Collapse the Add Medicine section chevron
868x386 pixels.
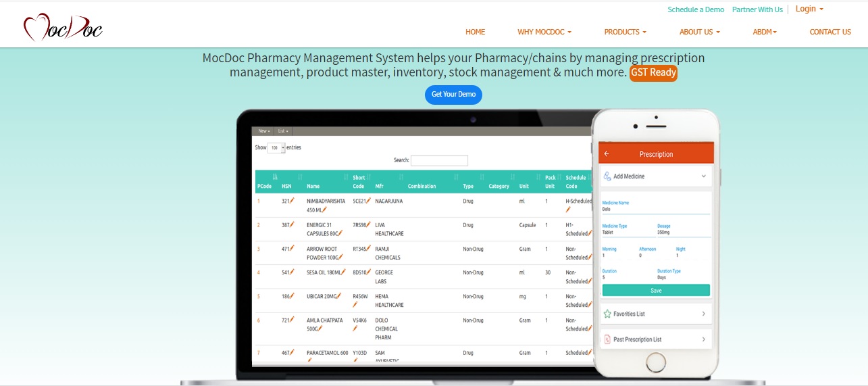(703, 176)
